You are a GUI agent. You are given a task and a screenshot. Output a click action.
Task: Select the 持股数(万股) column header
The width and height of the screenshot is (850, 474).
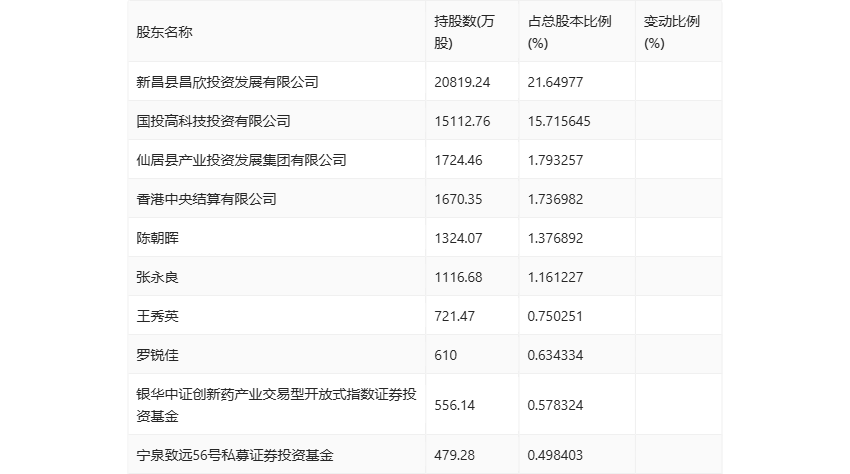pos(464,32)
